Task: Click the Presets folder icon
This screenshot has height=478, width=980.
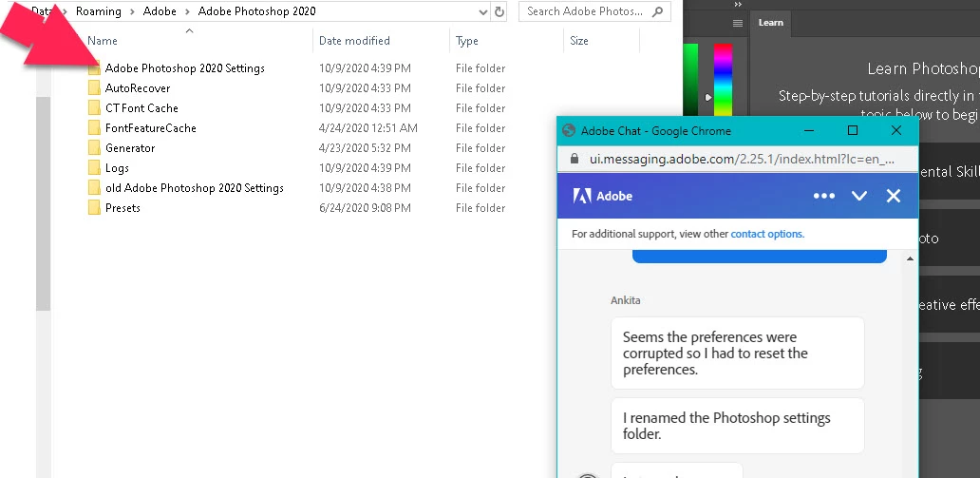Action: 94,208
